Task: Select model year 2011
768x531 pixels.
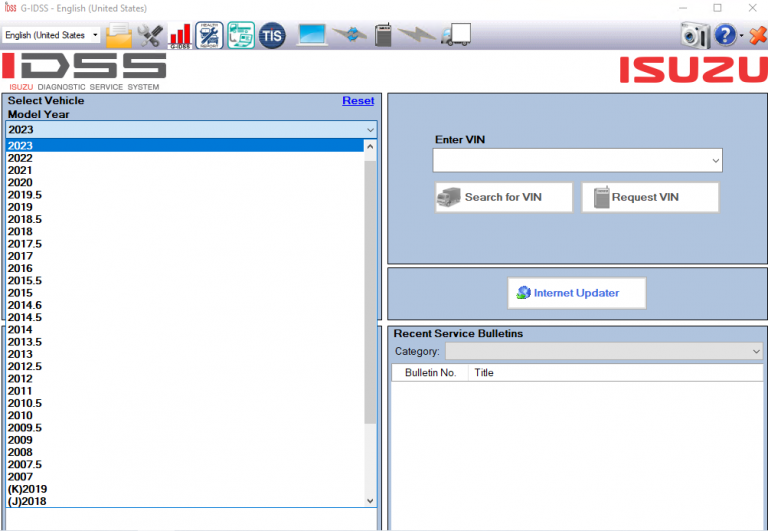Action: 185,391
